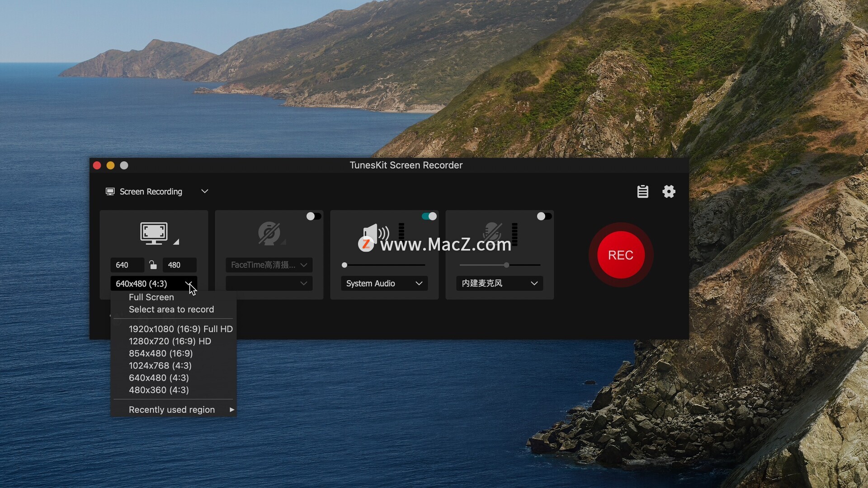Click the disabled webcam camera icon
The width and height of the screenshot is (868, 488).
(x=269, y=233)
